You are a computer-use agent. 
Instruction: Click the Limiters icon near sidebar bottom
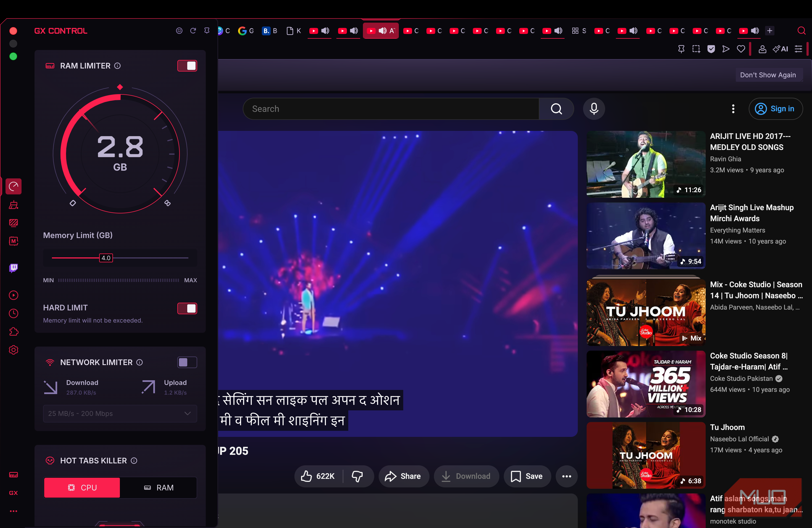click(14, 475)
